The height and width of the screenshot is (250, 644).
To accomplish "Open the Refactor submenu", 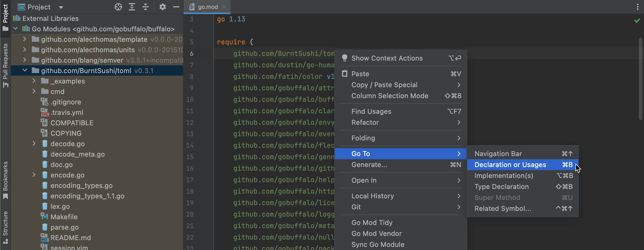I will pyautogui.click(x=365, y=122).
